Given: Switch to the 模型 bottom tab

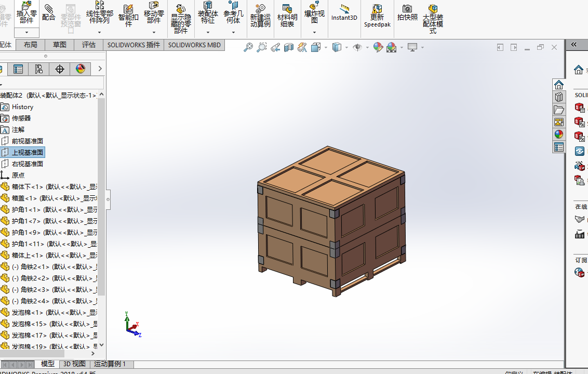Looking at the screenshot, I should [x=48, y=364].
